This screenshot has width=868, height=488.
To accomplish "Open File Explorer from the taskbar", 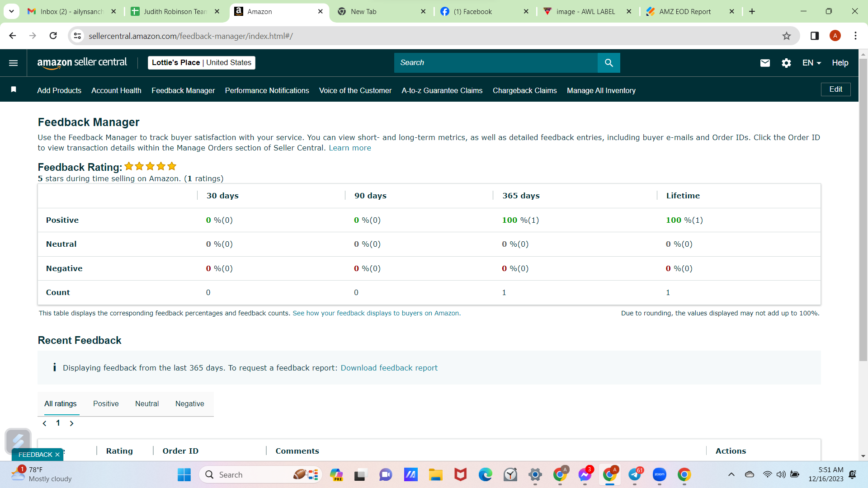I will (436, 475).
